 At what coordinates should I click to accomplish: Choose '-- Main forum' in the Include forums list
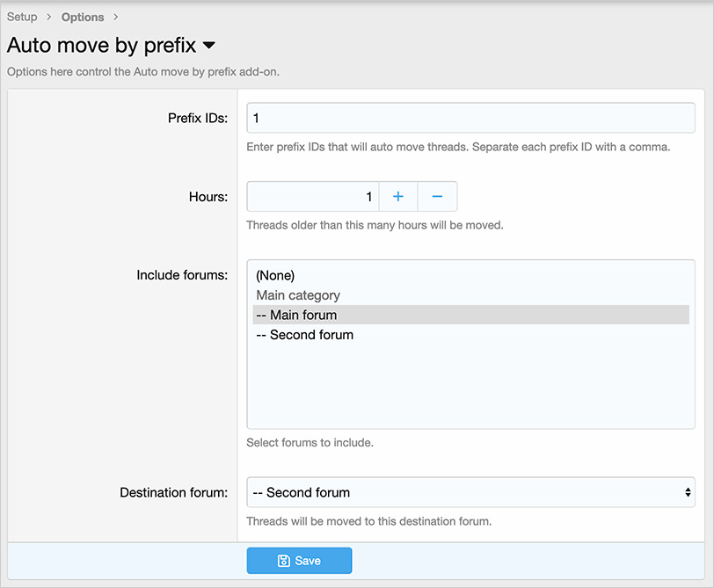(x=296, y=315)
